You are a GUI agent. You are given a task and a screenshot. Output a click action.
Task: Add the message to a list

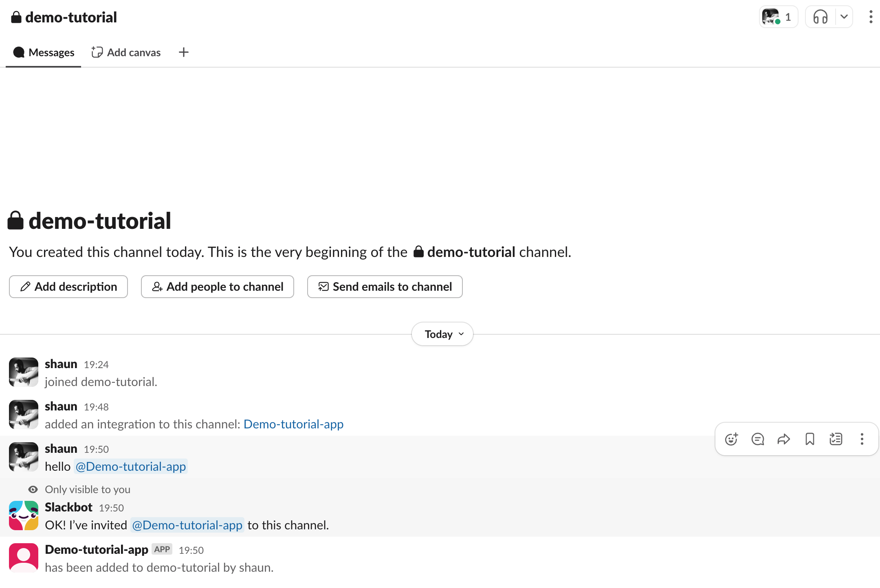click(x=836, y=439)
